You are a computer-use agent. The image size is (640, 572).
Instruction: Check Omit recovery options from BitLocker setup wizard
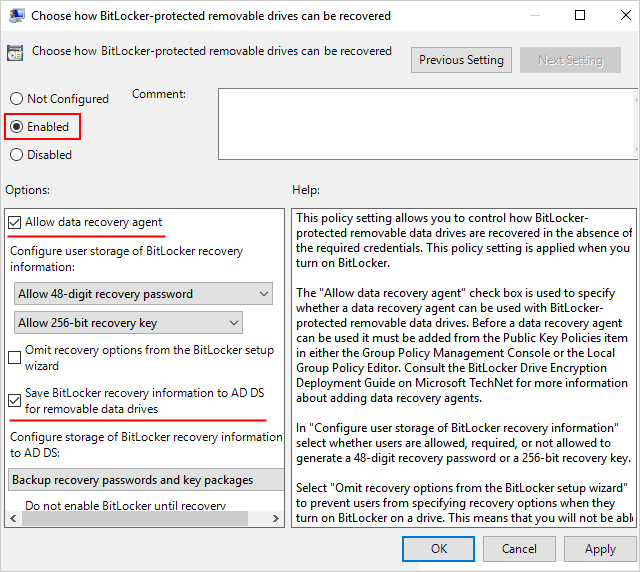coord(15,358)
